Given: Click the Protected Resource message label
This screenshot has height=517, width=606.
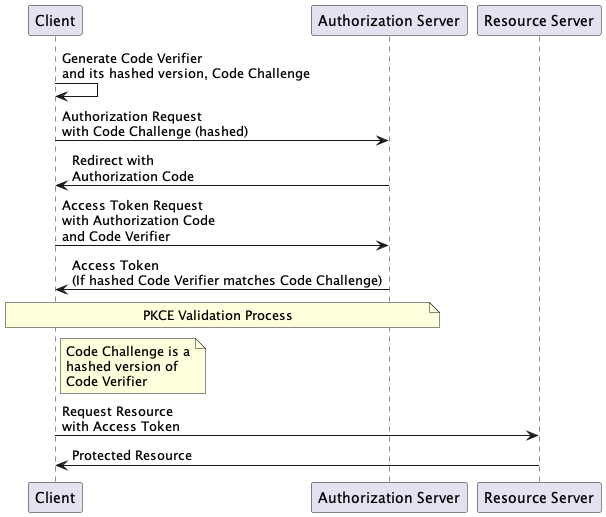Looking at the screenshot, I should pyautogui.click(x=132, y=456).
